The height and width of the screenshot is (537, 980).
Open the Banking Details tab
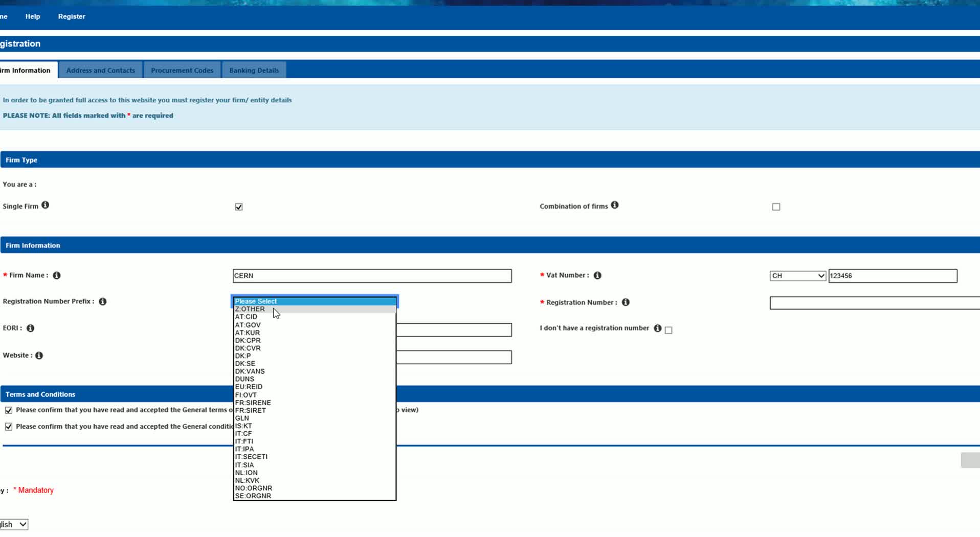[254, 71]
